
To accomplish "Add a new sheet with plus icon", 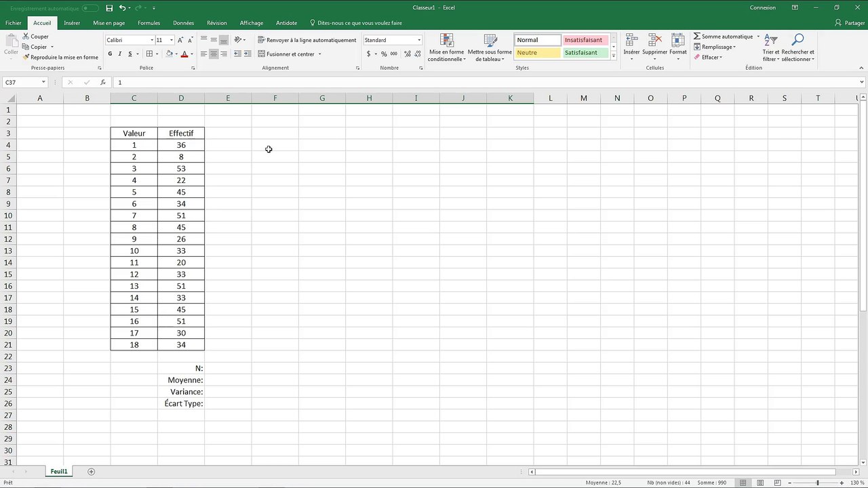I will coord(92,471).
